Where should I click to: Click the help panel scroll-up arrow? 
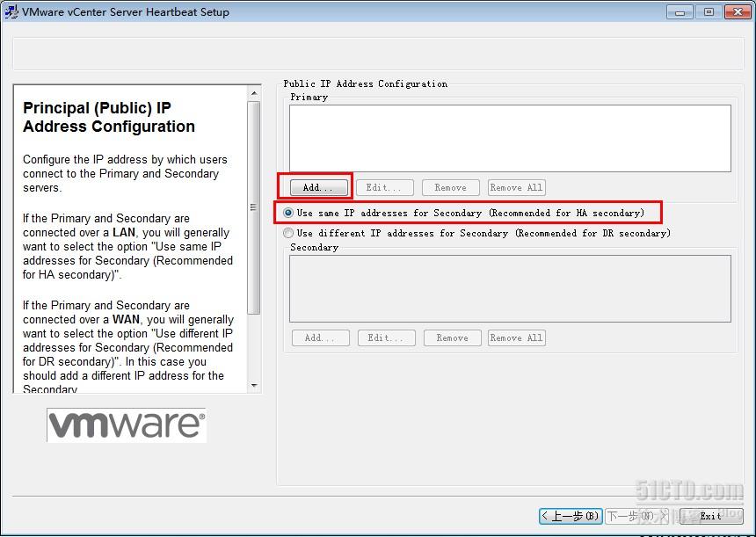coord(254,93)
